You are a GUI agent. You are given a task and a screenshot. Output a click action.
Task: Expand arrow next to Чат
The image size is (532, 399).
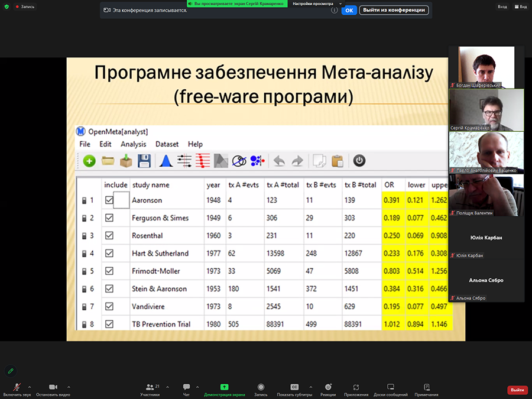[197, 387]
